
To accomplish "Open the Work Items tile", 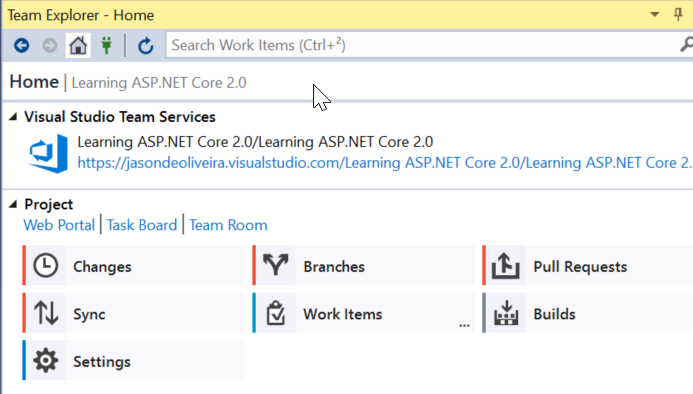I will point(363,313).
